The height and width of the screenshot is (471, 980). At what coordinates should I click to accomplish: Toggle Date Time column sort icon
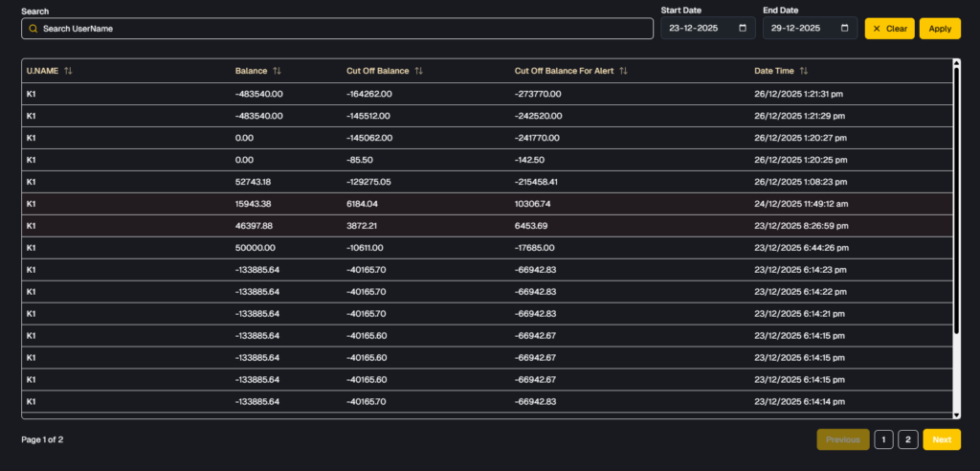coord(804,71)
